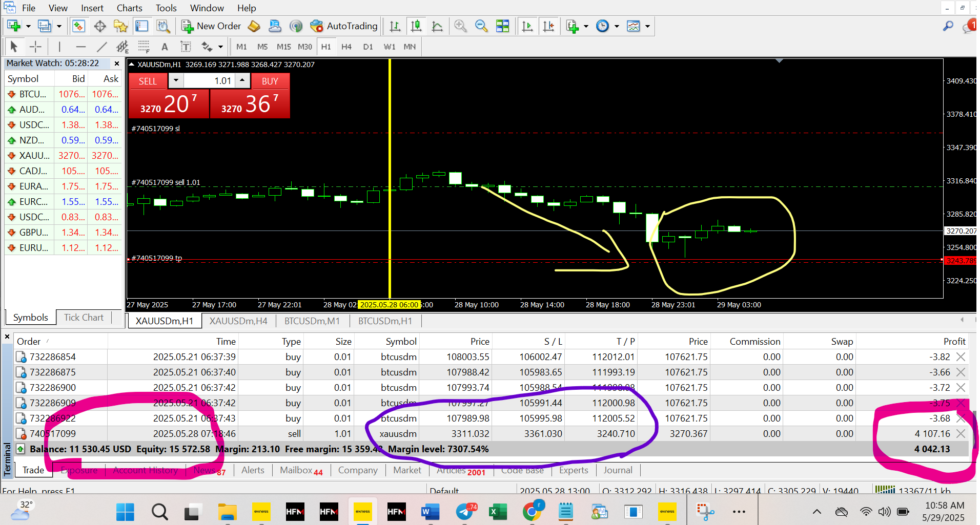Select the crosshair tool
Screen dimensions: 980x525
(x=35, y=47)
